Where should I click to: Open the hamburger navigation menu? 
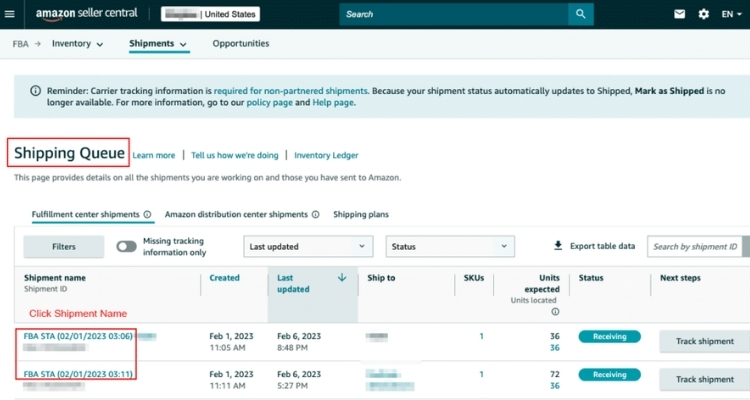coord(11,14)
